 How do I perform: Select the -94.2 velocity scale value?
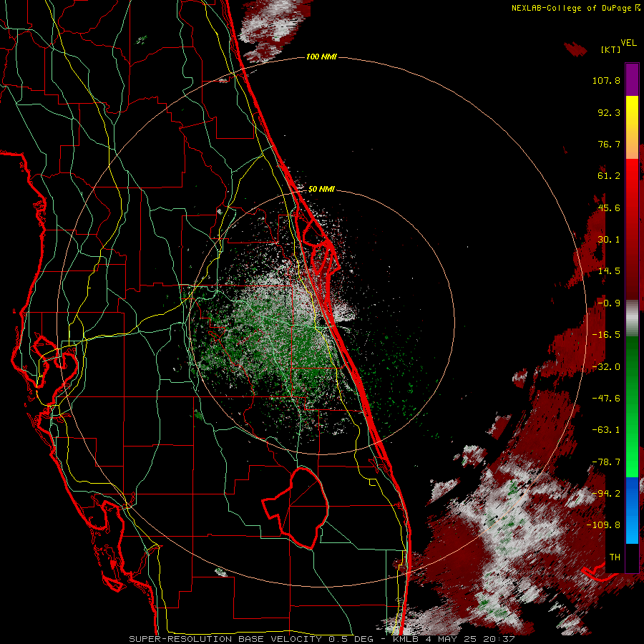pyautogui.click(x=606, y=494)
